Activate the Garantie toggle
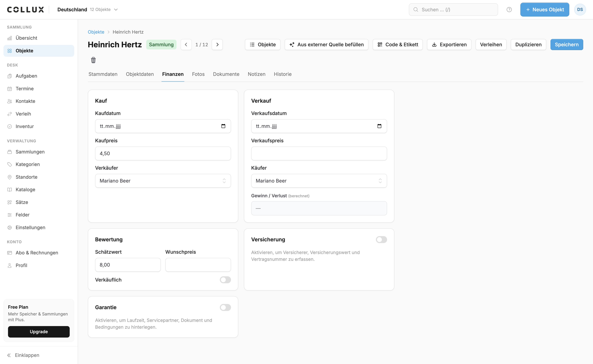The height and width of the screenshot is (364, 593). [225, 307]
